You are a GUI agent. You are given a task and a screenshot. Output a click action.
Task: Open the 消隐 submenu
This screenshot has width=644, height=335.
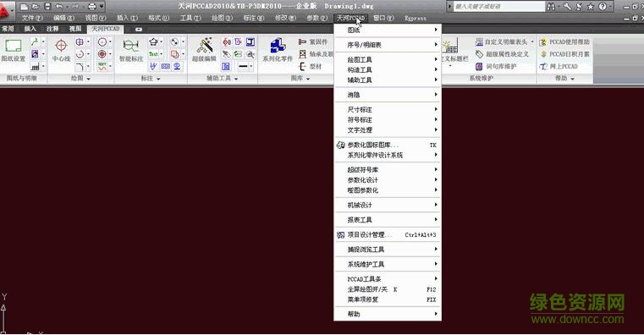coord(388,95)
